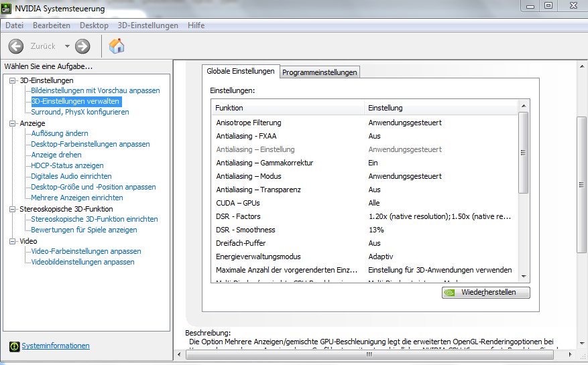Collapse the Stereoskopische 3D-Funktion node
This screenshot has width=588, height=365.
click(x=13, y=209)
